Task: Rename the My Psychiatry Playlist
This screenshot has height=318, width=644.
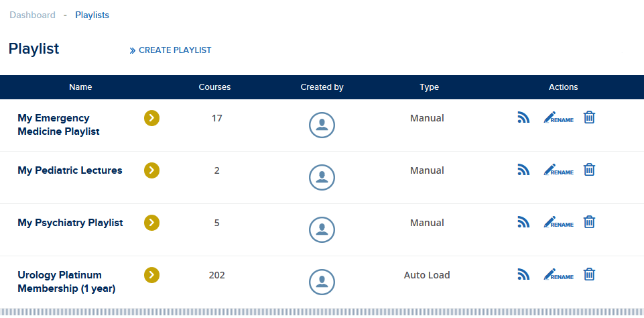Action: coord(559,222)
